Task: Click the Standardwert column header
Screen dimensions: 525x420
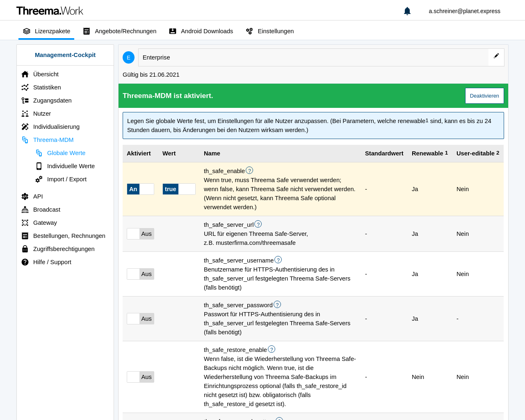Action: pyautogui.click(x=384, y=153)
